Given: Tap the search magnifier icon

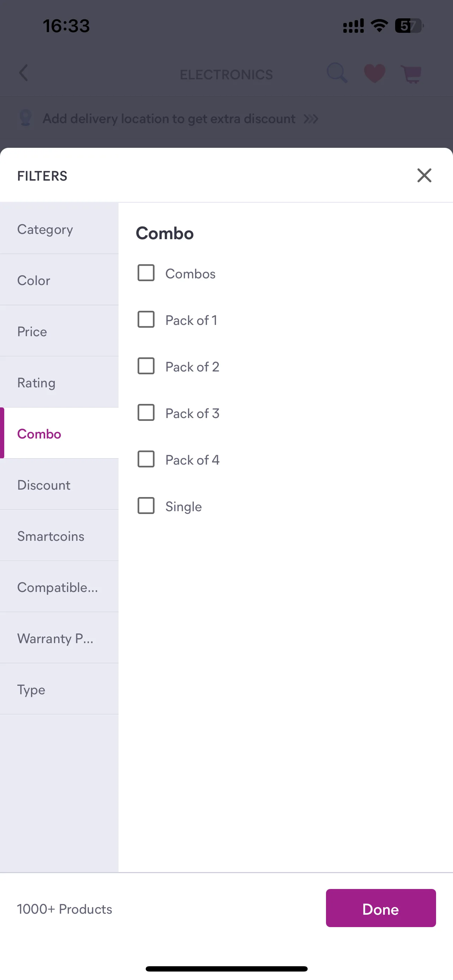Looking at the screenshot, I should pyautogui.click(x=337, y=73).
